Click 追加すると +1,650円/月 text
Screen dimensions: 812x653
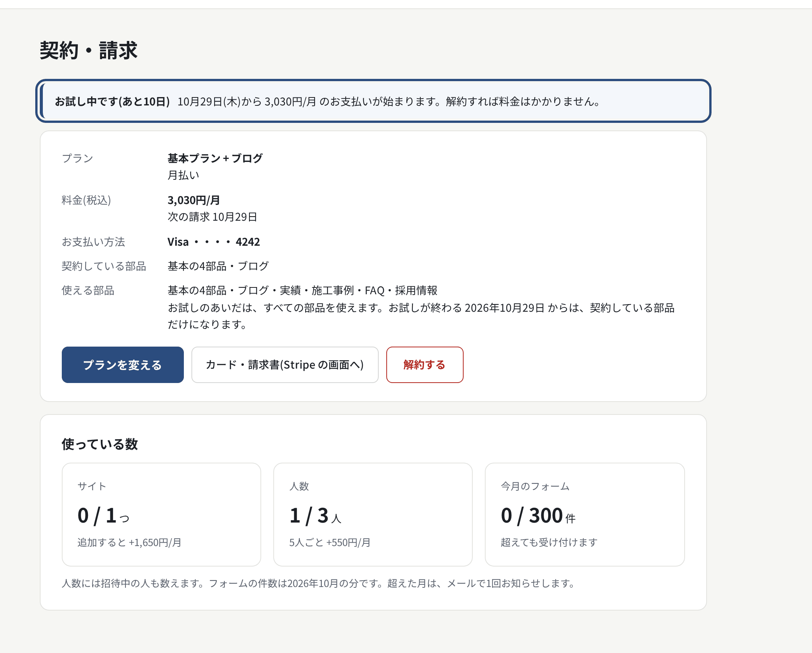click(x=129, y=543)
